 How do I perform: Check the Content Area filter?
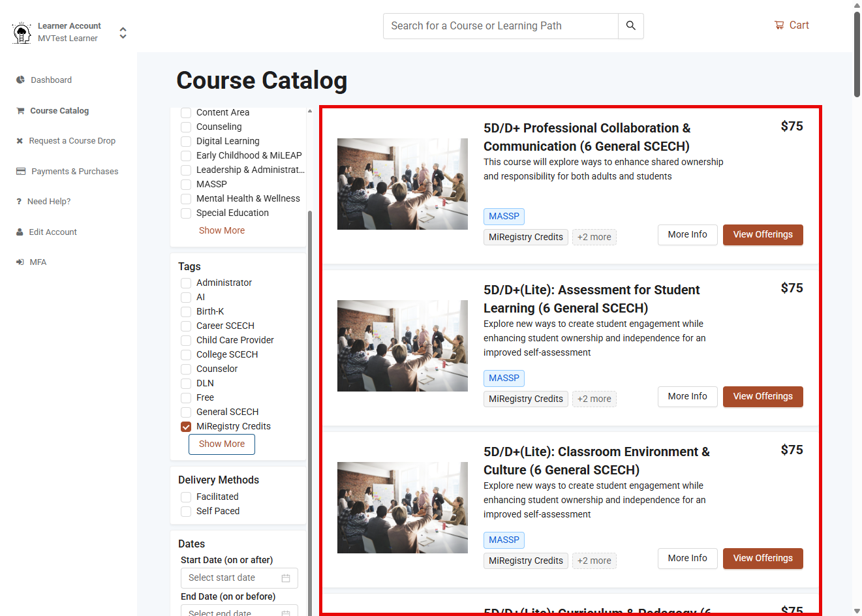[x=186, y=113]
